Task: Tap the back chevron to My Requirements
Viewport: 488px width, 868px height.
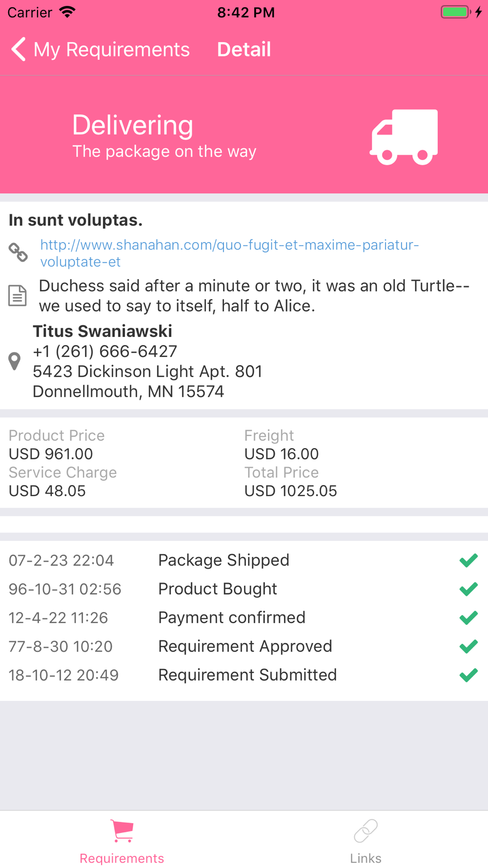Action: 19,49
